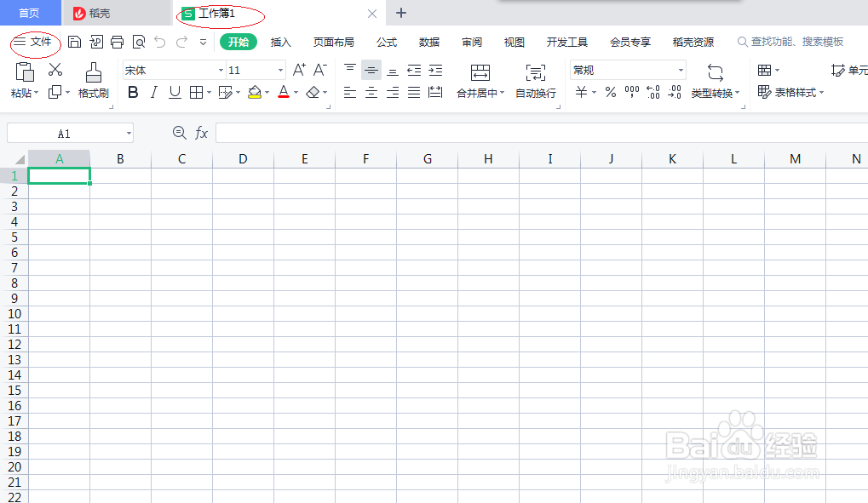Toggle middle vertical alignment
This screenshot has height=503, width=868.
pos(371,71)
